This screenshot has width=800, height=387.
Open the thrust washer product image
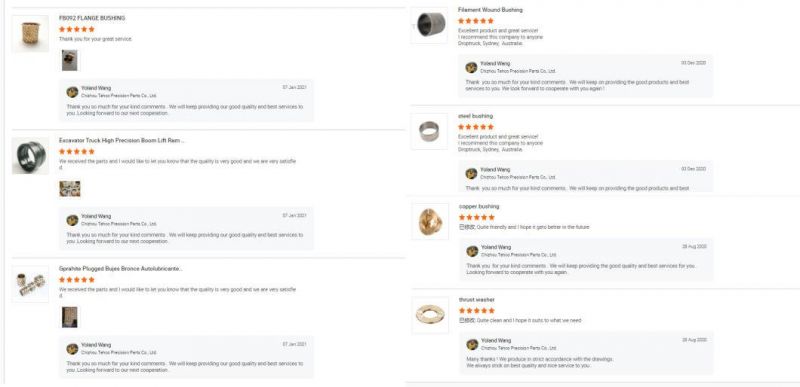pos(431,315)
